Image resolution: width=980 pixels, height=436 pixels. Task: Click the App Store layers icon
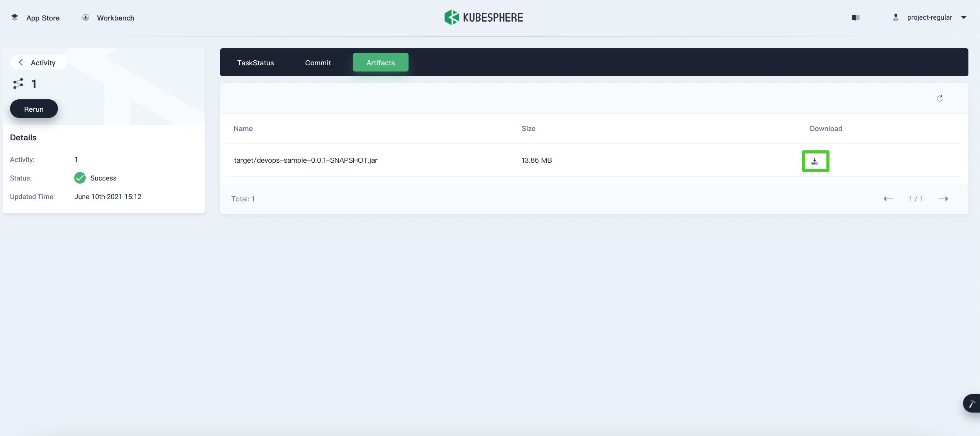point(15,17)
